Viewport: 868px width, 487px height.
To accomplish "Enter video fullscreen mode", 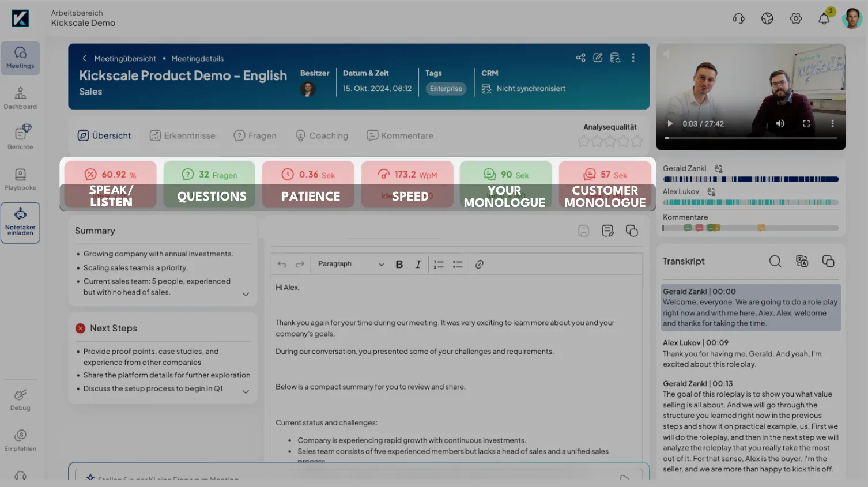I will tap(806, 123).
